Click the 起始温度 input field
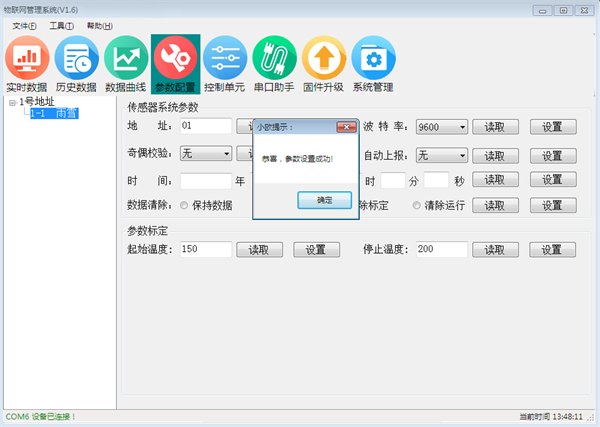 207,249
